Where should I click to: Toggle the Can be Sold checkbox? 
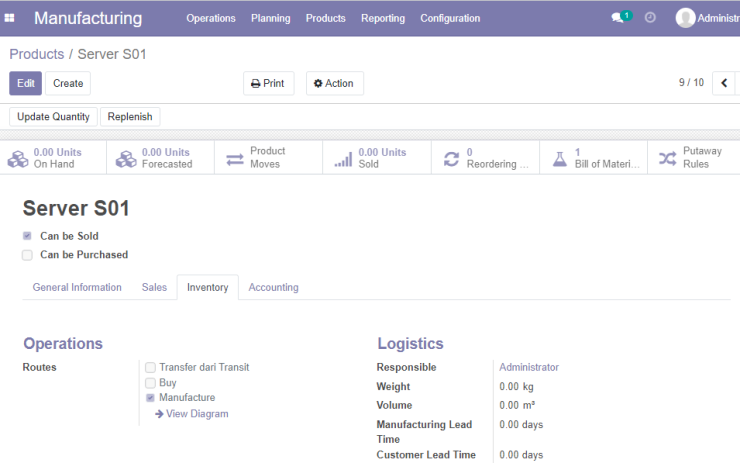(27, 236)
